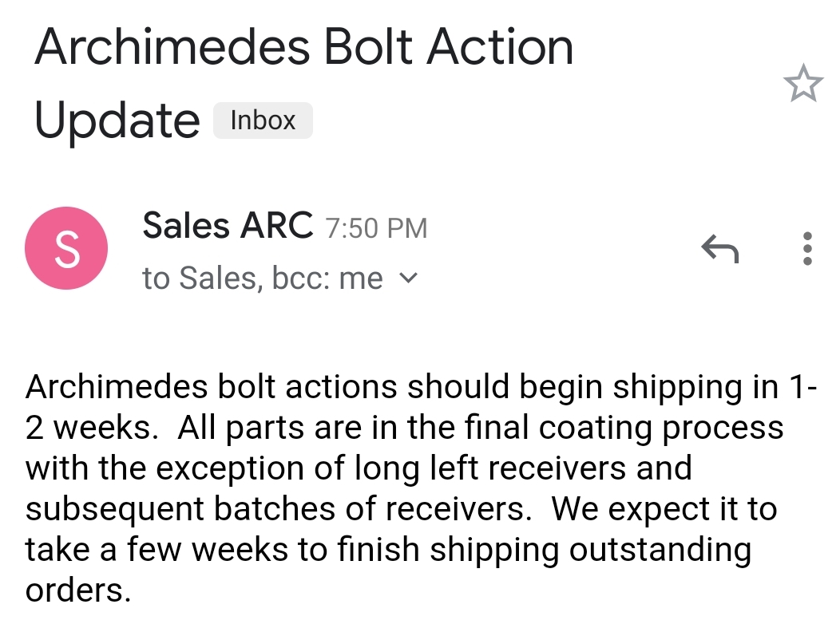
Task: Click 'We expect it to' in the body
Action: coord(664,509)
